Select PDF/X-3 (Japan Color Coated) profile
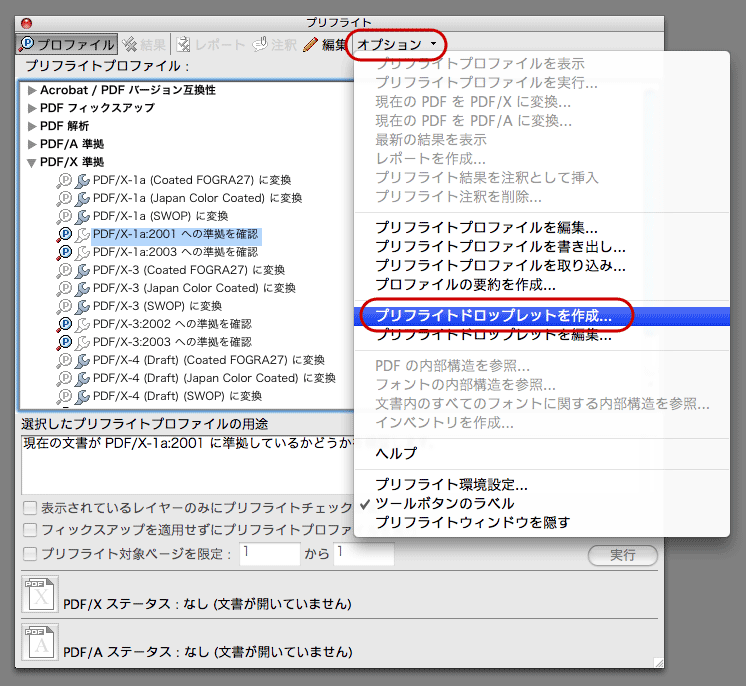This screenshot has height=686, width=746. pos(194,288)
